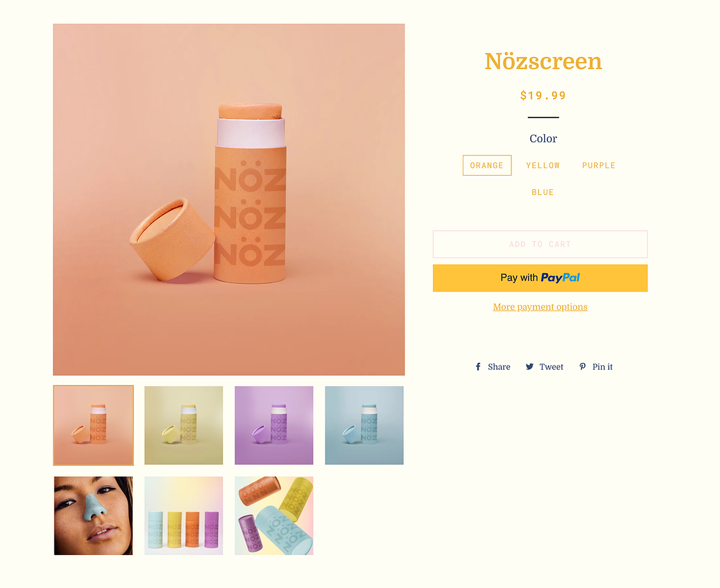View the purple Nözscreen thumbnail

point(274,426)
